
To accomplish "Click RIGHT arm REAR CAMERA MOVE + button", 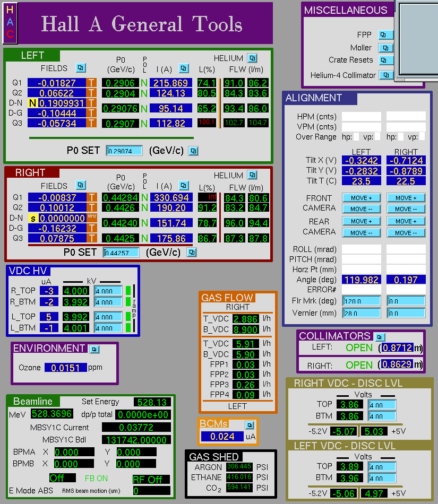I will tap(406, 221).
